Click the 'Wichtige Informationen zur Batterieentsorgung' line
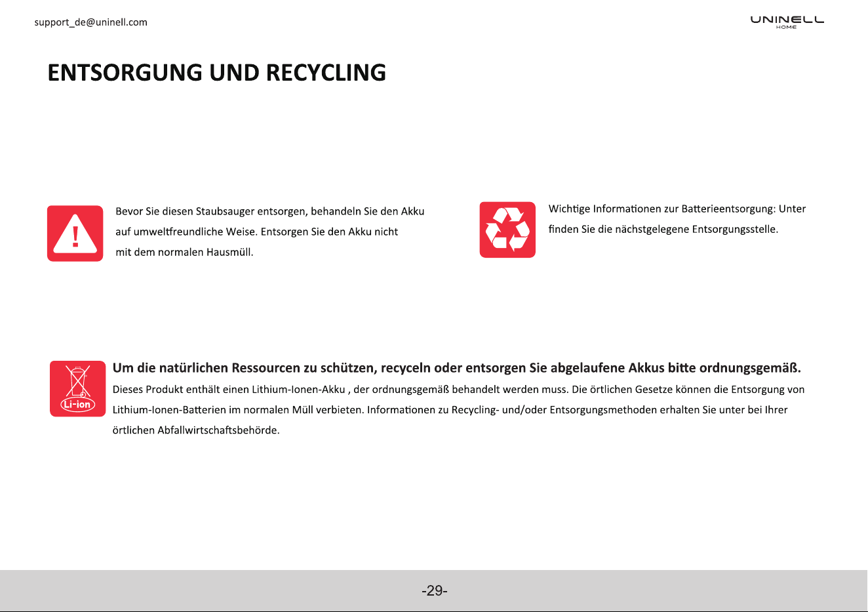The width and height of the screenshot is (868, 612). click(x=677, y=209)
